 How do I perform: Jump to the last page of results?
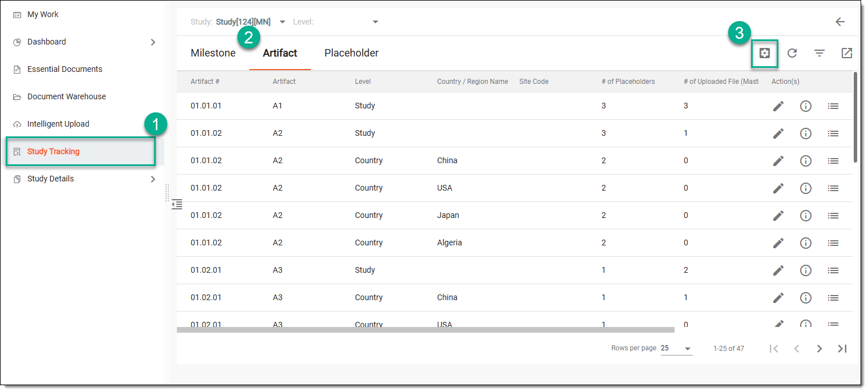click(x=842, y=349)
